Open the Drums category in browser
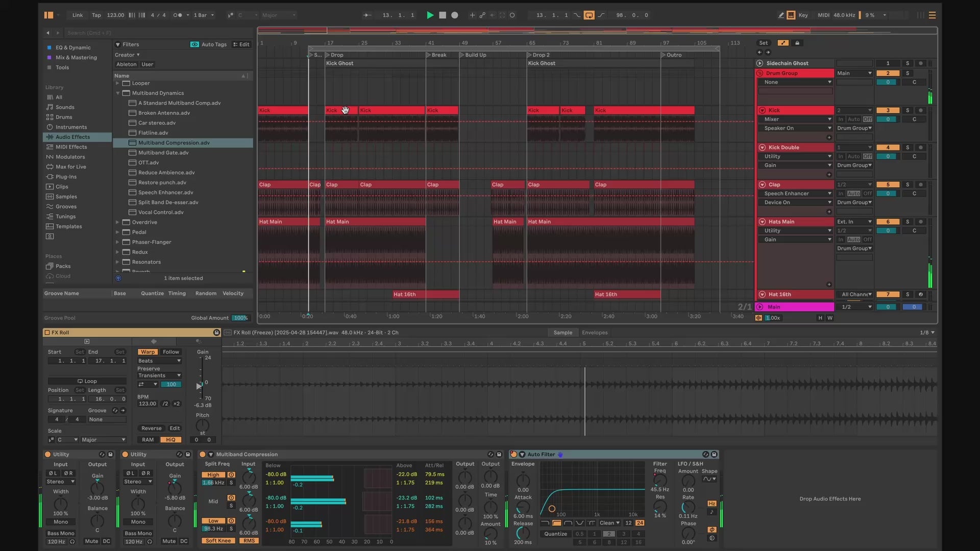Image resolution: width=980 pixels, height=551 pixels. click(64, 117)
